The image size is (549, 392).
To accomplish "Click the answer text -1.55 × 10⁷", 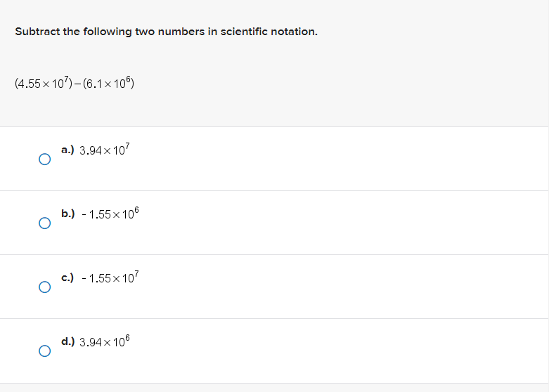I will tap(106, 279).
